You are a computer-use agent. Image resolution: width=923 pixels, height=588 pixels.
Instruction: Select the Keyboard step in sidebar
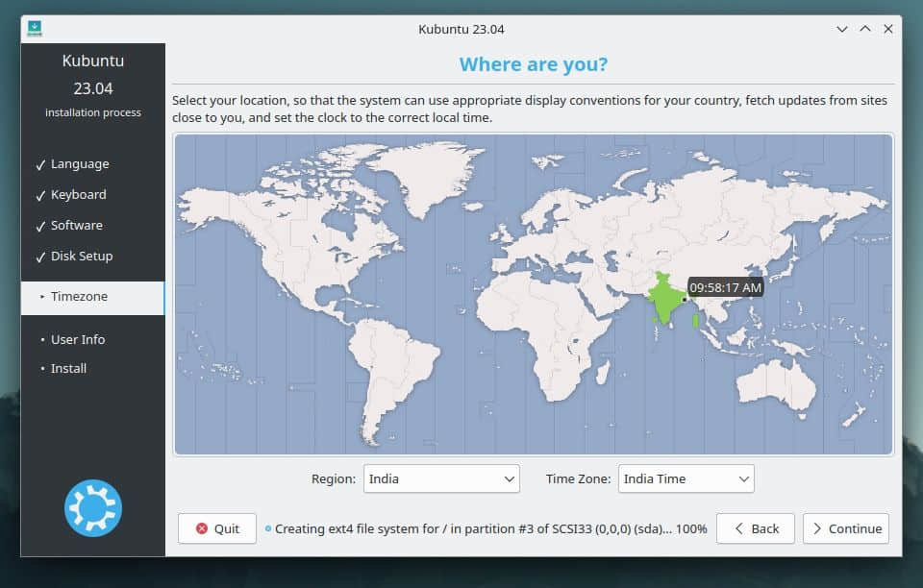pyautogui.click(x=78, y=195)
